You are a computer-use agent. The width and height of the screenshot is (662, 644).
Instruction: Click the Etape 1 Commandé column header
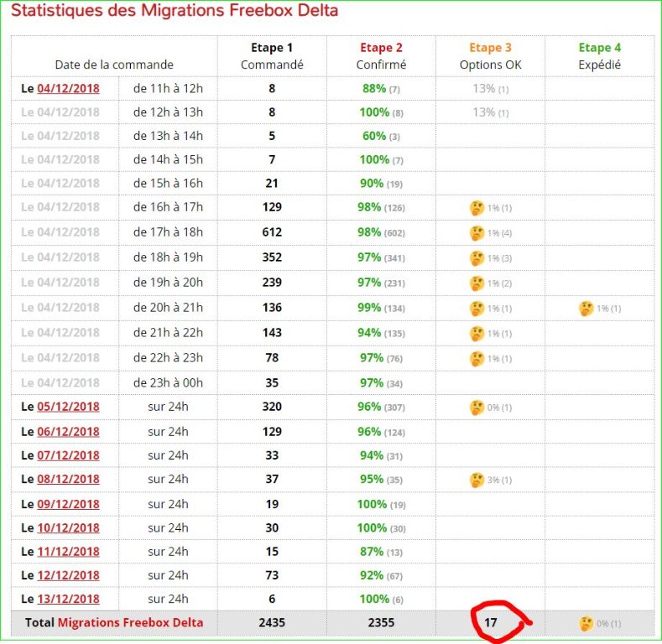tap(272, 56)
